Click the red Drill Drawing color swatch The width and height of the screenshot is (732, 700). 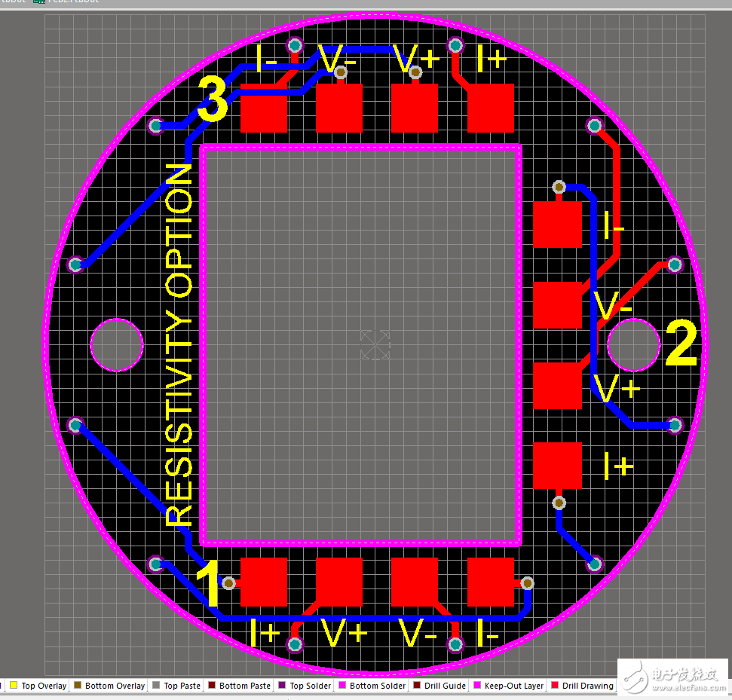point(555,685)
